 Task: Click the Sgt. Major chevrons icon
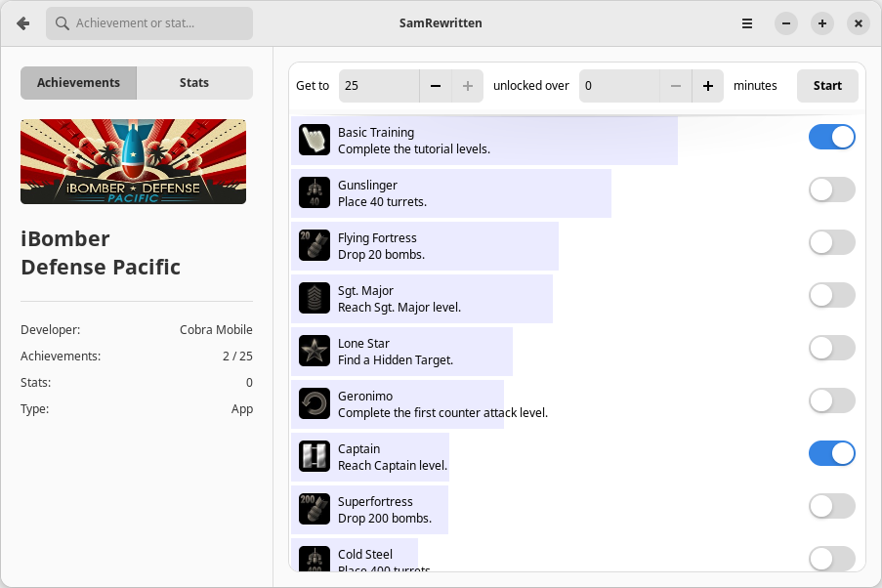315,298
